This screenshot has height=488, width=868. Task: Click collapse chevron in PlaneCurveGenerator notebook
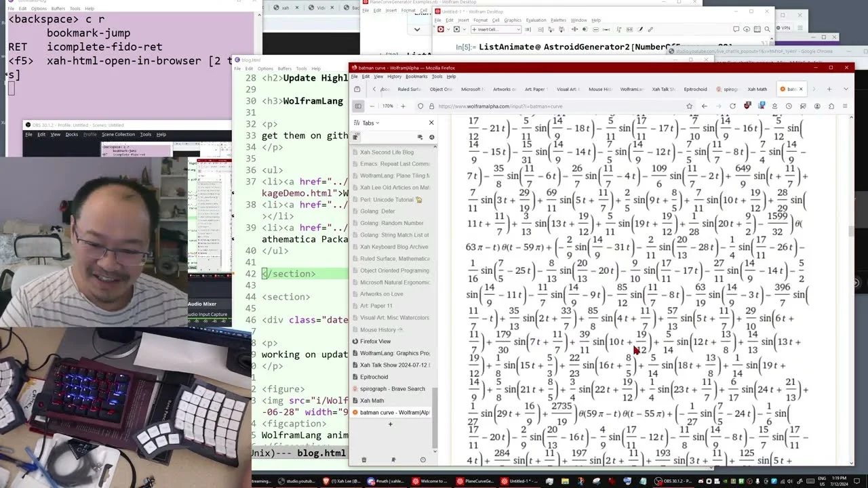click(417, 30)
